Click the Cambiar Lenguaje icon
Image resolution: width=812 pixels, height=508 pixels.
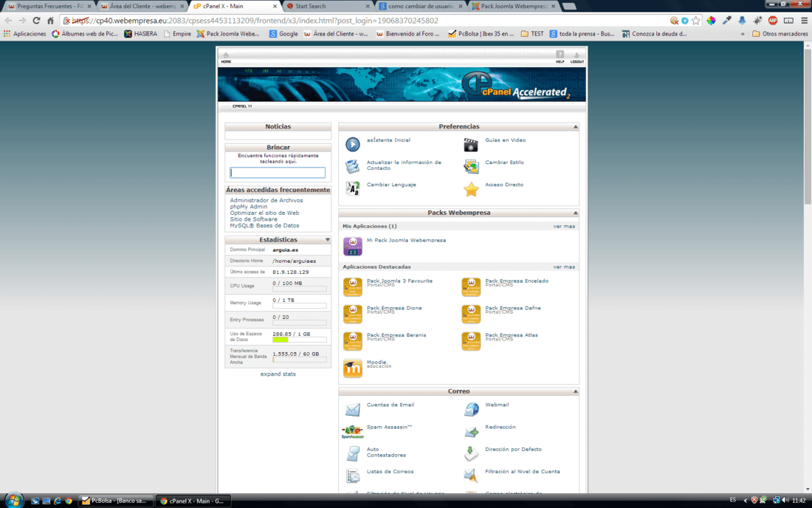353,188
